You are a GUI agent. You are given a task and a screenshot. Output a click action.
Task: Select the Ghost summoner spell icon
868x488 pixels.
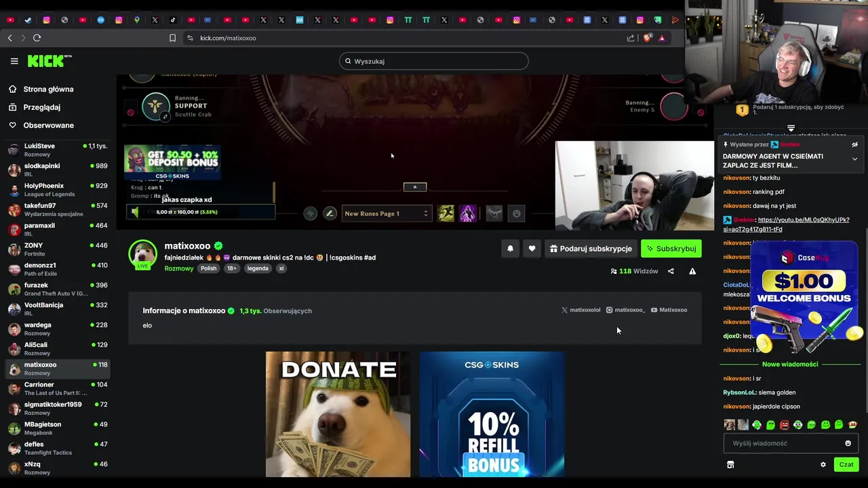(x=446, y=213)
